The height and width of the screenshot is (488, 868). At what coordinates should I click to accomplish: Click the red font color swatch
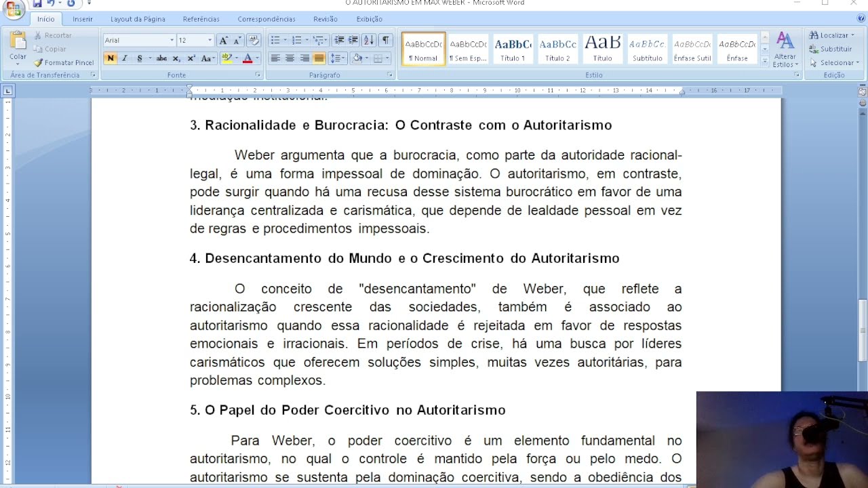pos(248,58)
